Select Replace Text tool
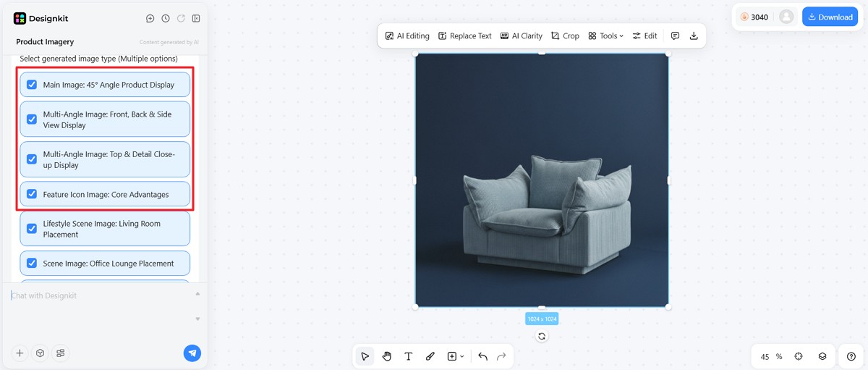 coord(464,35)
